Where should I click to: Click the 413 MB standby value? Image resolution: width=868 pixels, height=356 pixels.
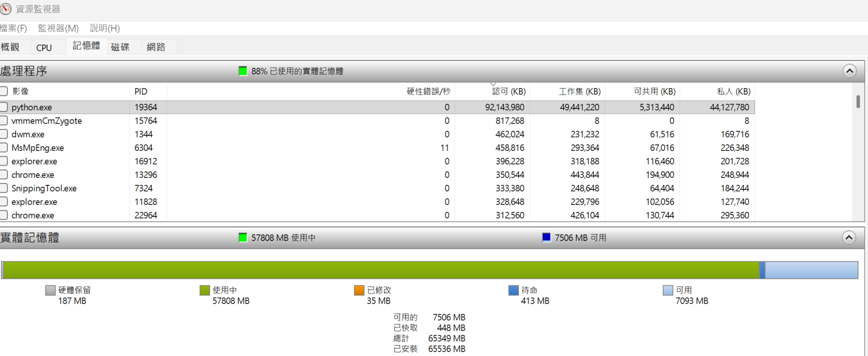click(535, 301)
